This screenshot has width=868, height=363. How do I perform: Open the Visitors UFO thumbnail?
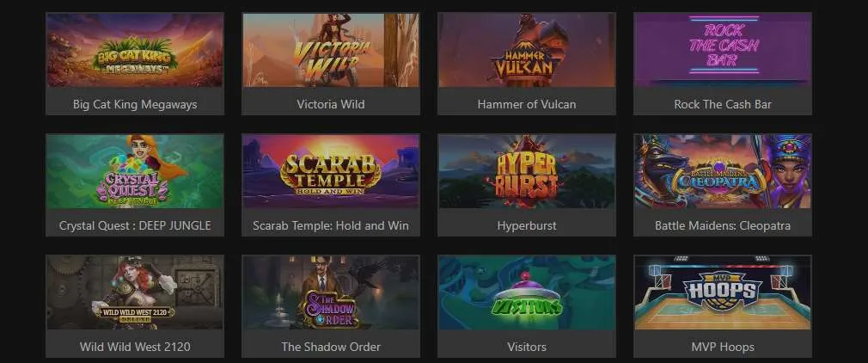click(x=527, y=292)
